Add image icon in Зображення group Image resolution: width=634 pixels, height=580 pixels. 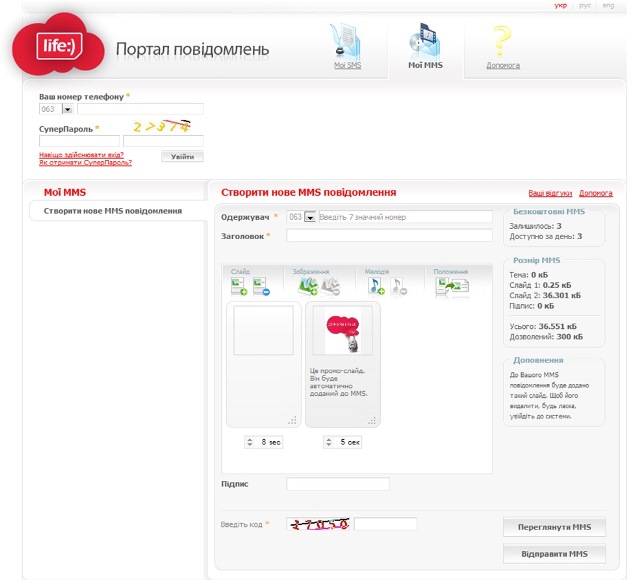tap(308, 286)
